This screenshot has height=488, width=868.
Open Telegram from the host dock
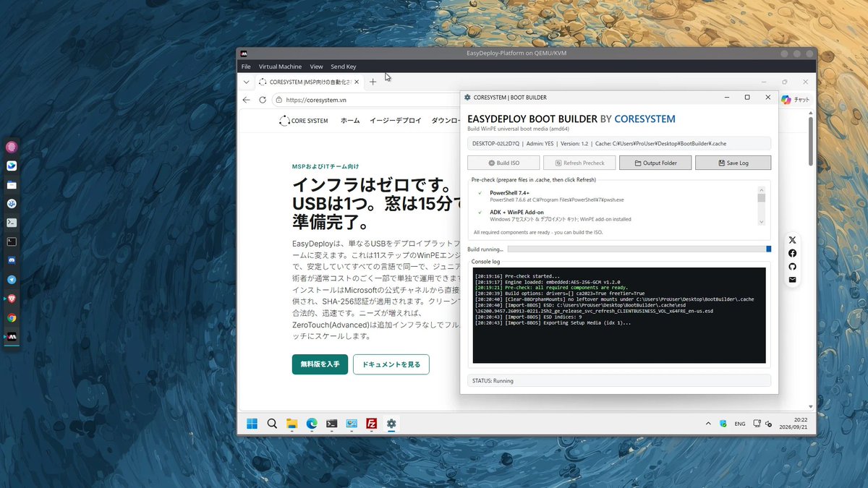(12, 279)
